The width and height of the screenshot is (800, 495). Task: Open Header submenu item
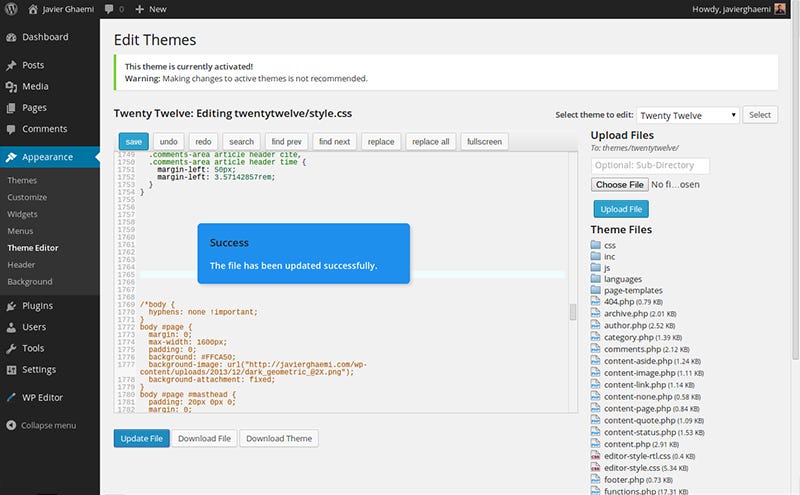[x=21, y=264]
